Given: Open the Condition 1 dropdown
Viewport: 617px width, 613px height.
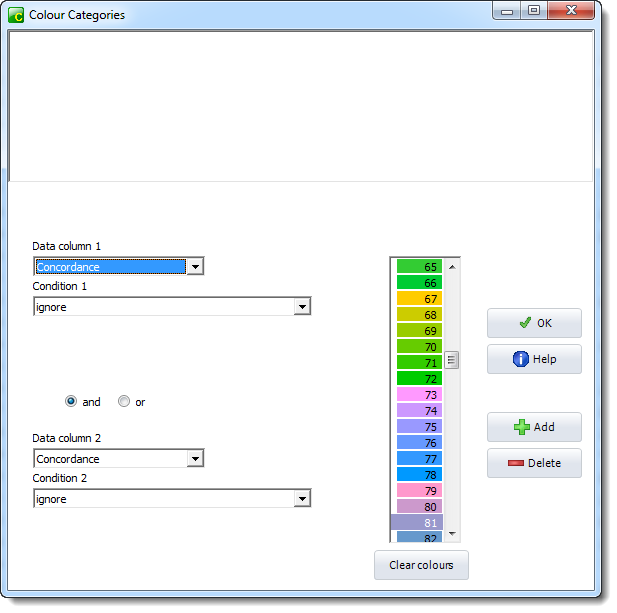Looking at the screenshot, I should coord(302,307).
